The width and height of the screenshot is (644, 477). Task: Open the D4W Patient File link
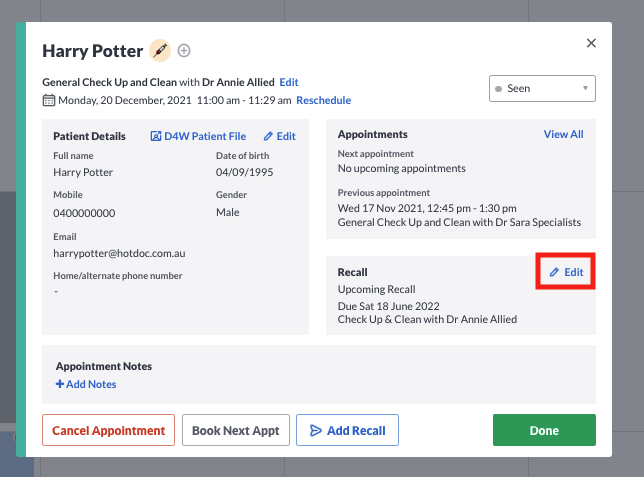pos(198,136)
